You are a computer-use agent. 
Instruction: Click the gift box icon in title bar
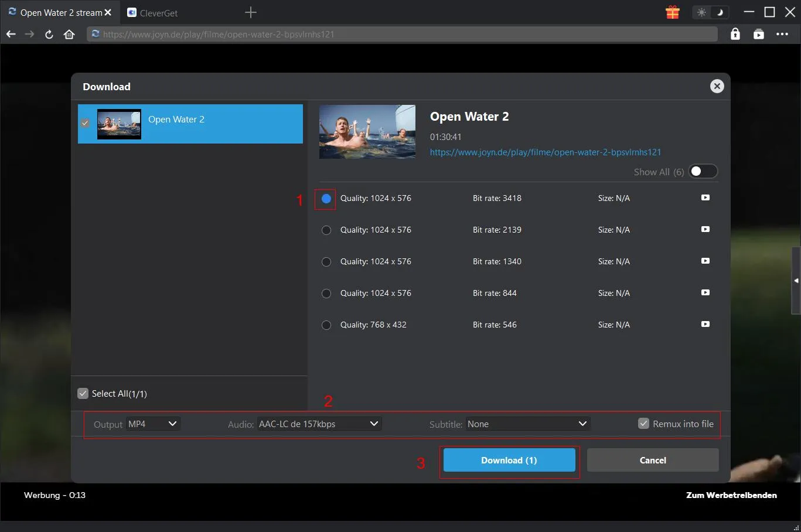click(x=672, y=12)
